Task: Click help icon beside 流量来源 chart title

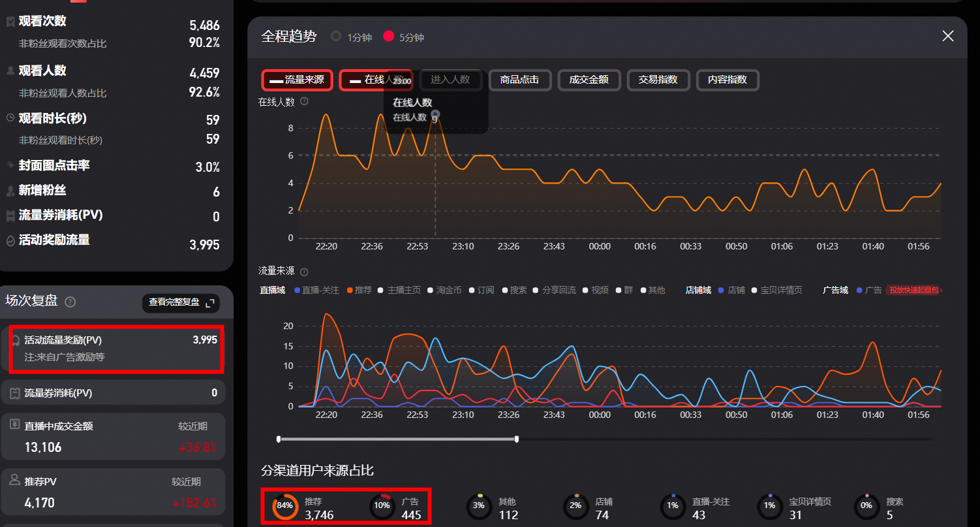Action: pyautogui.click(x=304, y=271)
